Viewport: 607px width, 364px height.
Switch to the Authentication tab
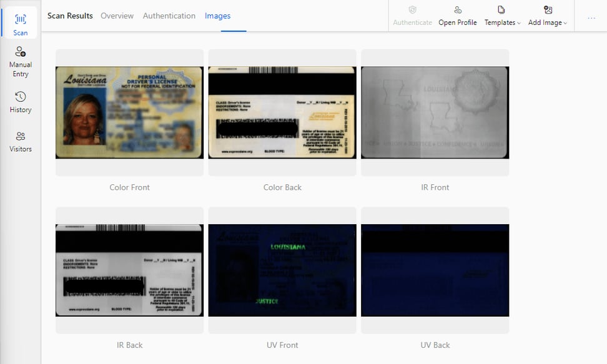pyautogui.click(x=169, y=16)
